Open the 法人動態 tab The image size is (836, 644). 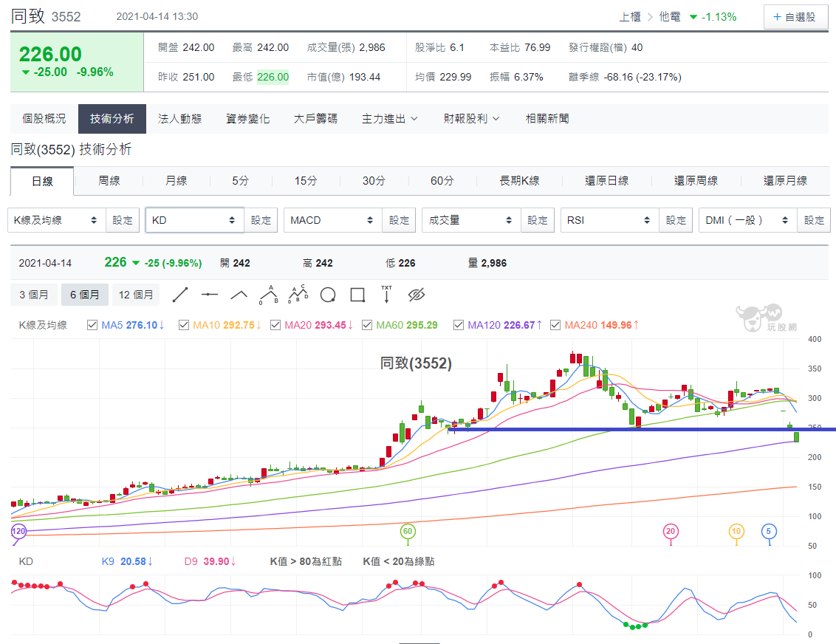[179, 119]
